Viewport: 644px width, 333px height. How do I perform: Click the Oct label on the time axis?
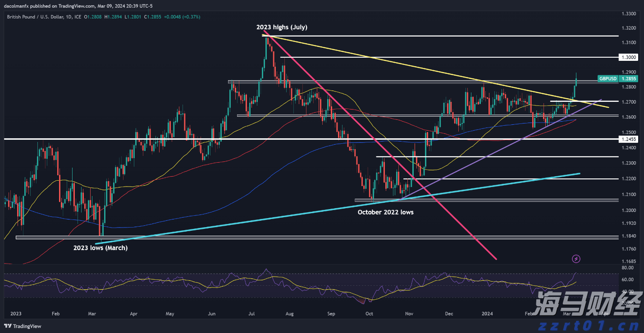point(369,313)
